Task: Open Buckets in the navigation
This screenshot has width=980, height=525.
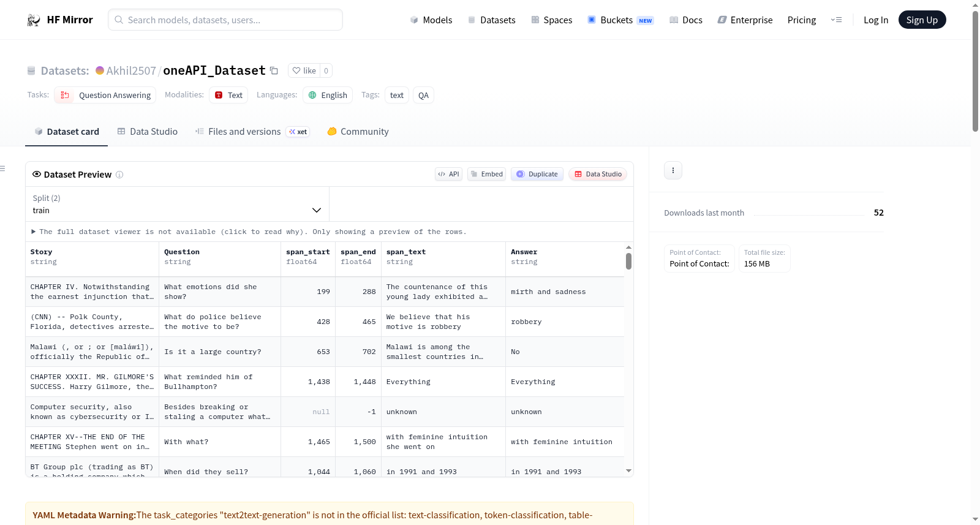Action: [x=620, y=20]
